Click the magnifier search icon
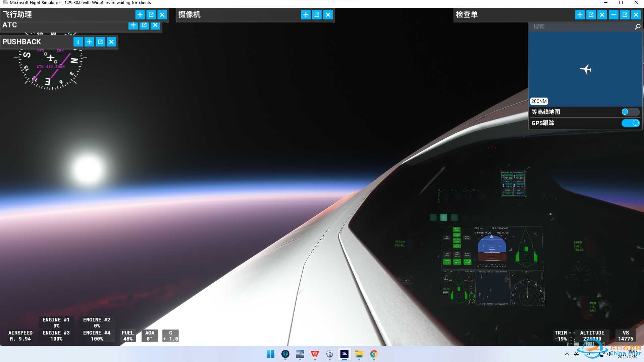Viewport: 644px width, 362px height. click(x=637, y=27)
